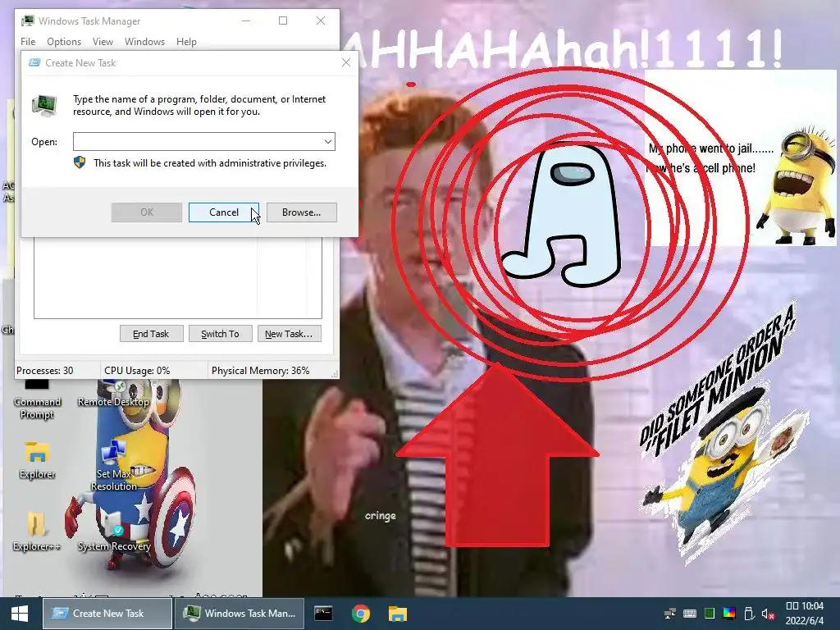Minimize the Windows Task Manager window
Screen dimensions: 840x630
tap(246, 21)
